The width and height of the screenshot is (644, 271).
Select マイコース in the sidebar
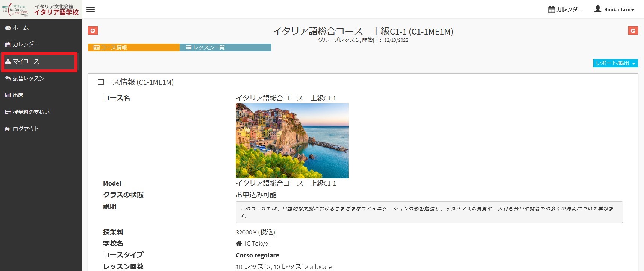26,61
